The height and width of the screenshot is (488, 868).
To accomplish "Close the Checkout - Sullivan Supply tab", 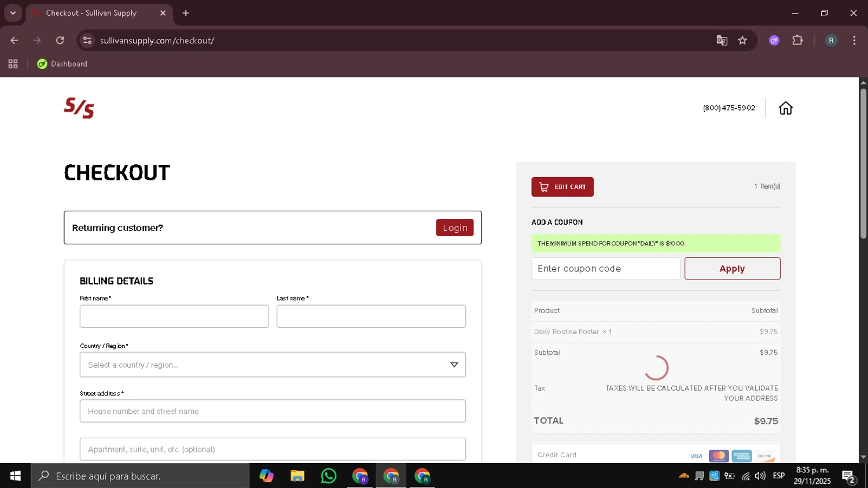I will pos(163,13).
